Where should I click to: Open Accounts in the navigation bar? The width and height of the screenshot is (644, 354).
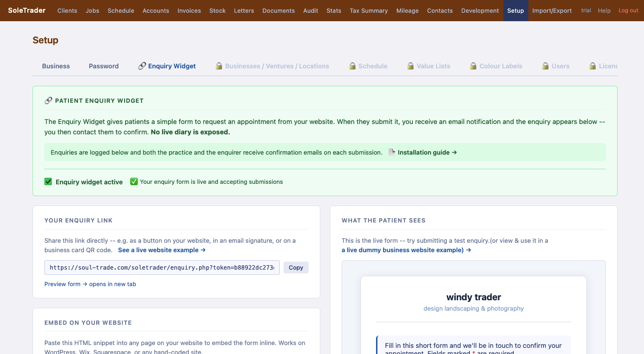click(156, 10)
